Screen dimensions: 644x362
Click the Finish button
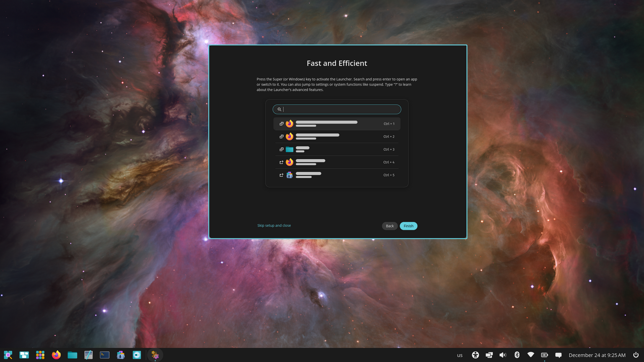[x=408, y=226]
